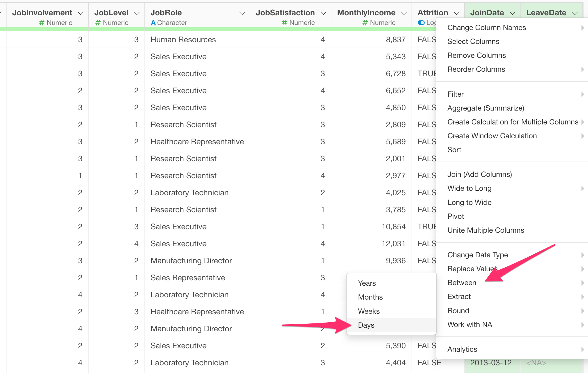Image resolution: width=588 pixels, height=373 pixels.
Task: Choose Unite Multiple Columns menu entry
Action: click(512, 230)
